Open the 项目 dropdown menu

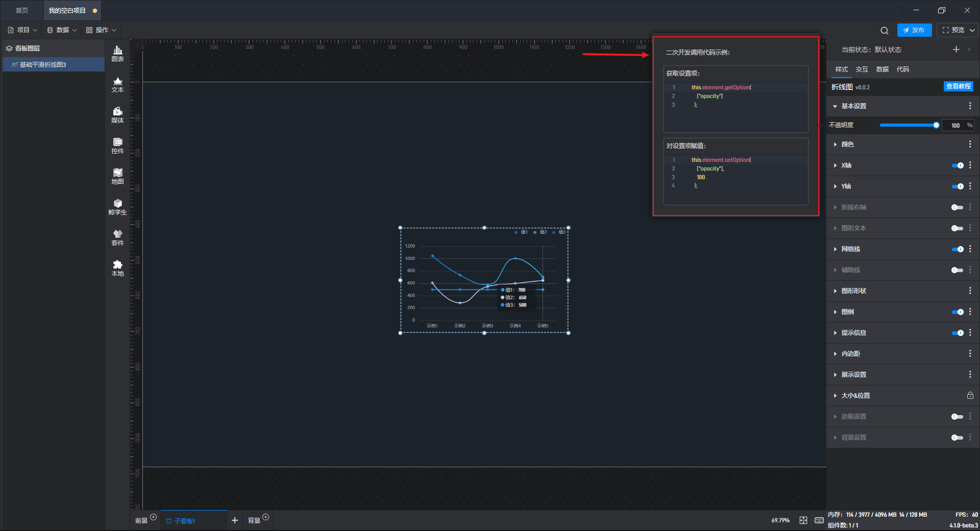(x=22, y=30)
